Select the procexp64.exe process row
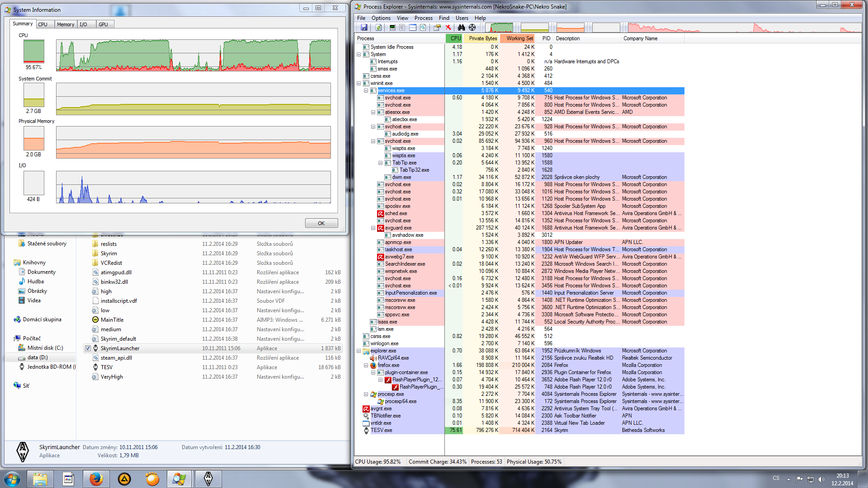The width and height of the screenshot is (868, 488). point(520,401)
